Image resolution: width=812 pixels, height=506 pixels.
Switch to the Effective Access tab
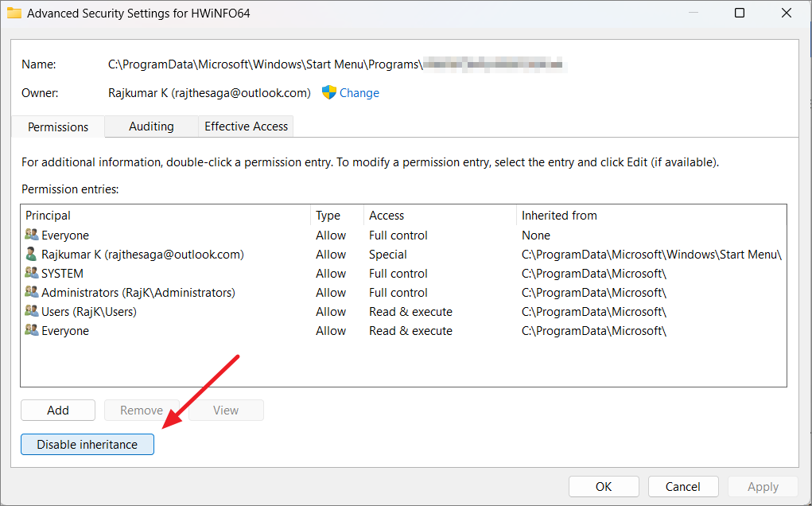click(x=245, y=126)
